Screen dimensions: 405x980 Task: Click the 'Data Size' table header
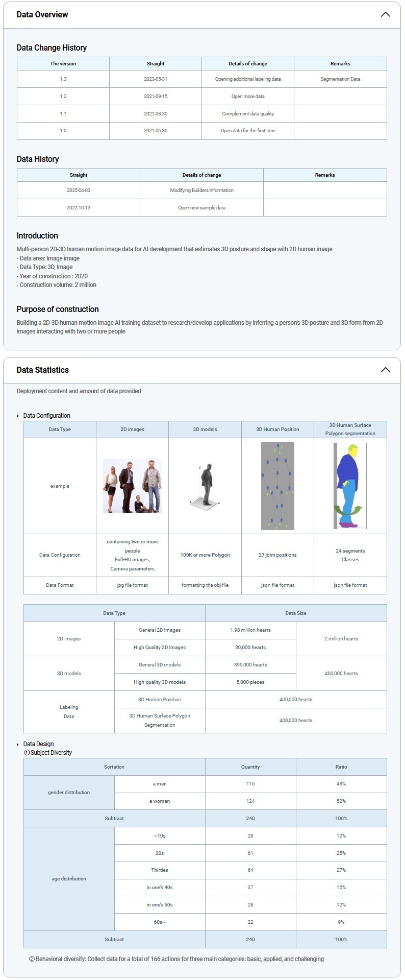coord(296,613)
